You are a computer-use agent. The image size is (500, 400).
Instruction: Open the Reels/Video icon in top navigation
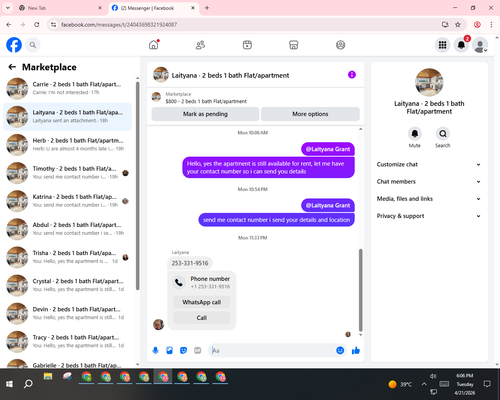(247, 45)
